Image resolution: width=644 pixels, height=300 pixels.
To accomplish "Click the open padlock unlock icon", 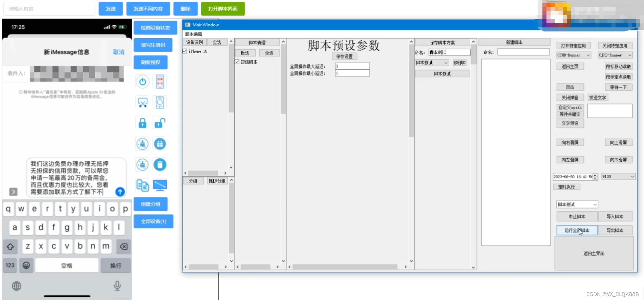I will coord(160,123).
